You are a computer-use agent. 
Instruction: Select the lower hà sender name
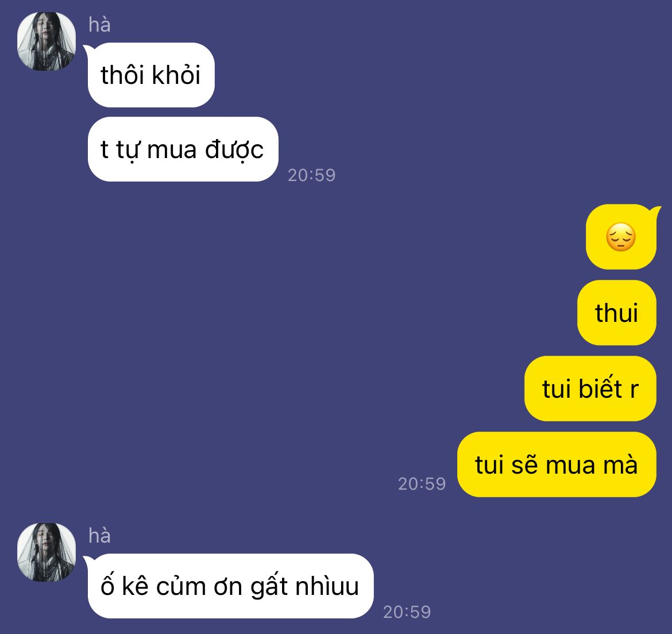coord(99,535)
